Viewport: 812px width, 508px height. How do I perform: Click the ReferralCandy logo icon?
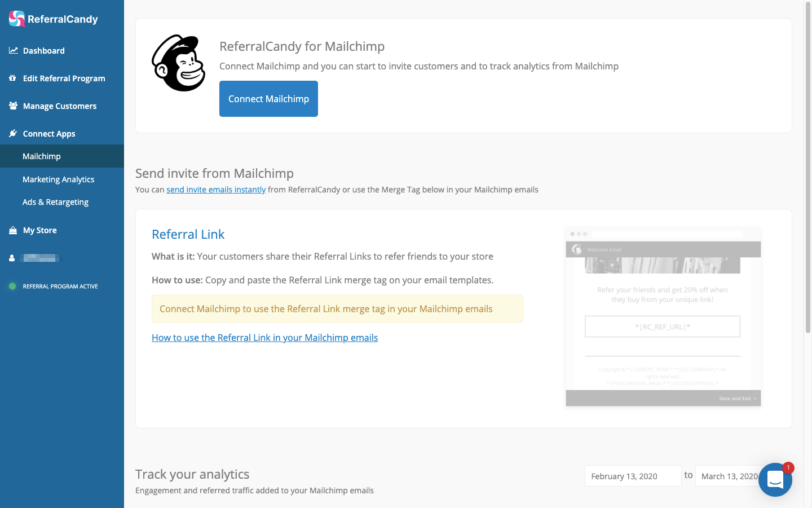click(x=17, y=19)
